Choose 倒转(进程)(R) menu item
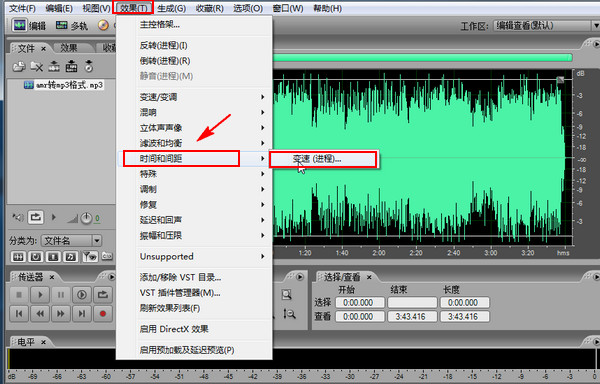The image size is (600, 384). click(x=194, y=61)
